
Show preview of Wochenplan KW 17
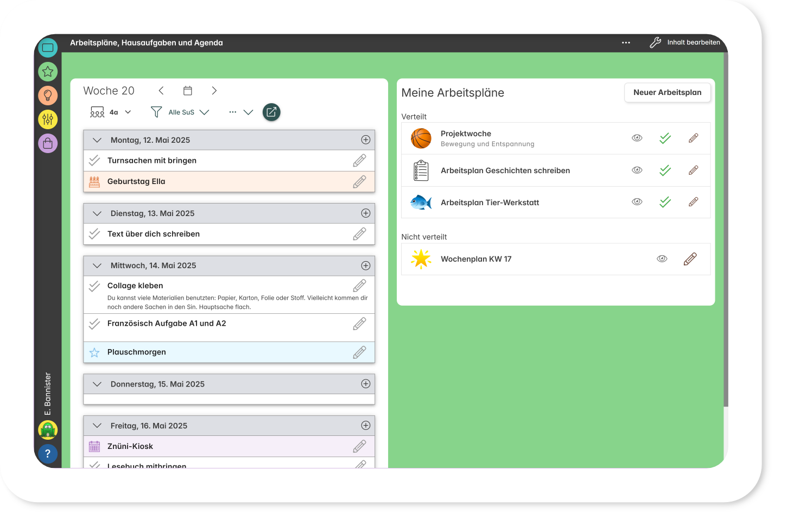662,259
